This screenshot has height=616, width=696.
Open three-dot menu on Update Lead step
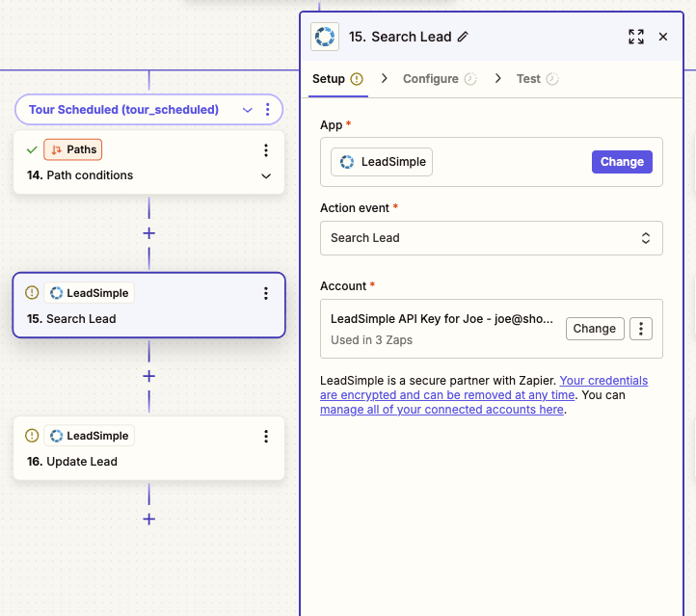click(x=266, y=436)
